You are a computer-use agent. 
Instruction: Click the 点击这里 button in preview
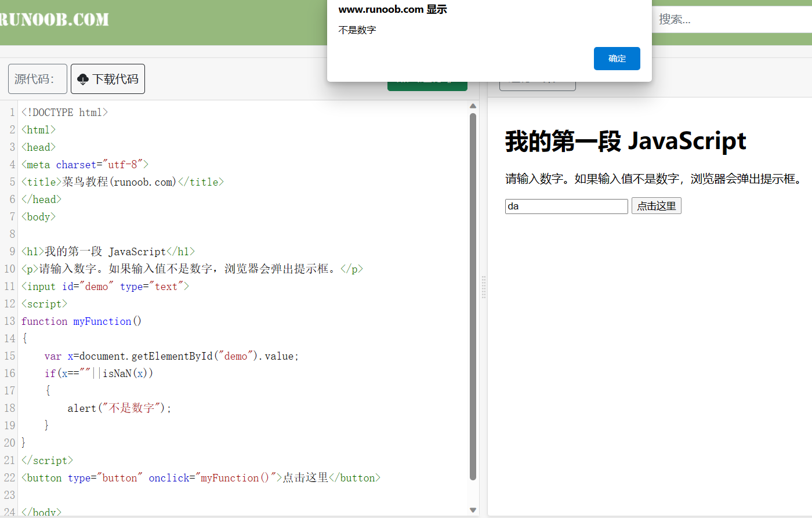657,206
